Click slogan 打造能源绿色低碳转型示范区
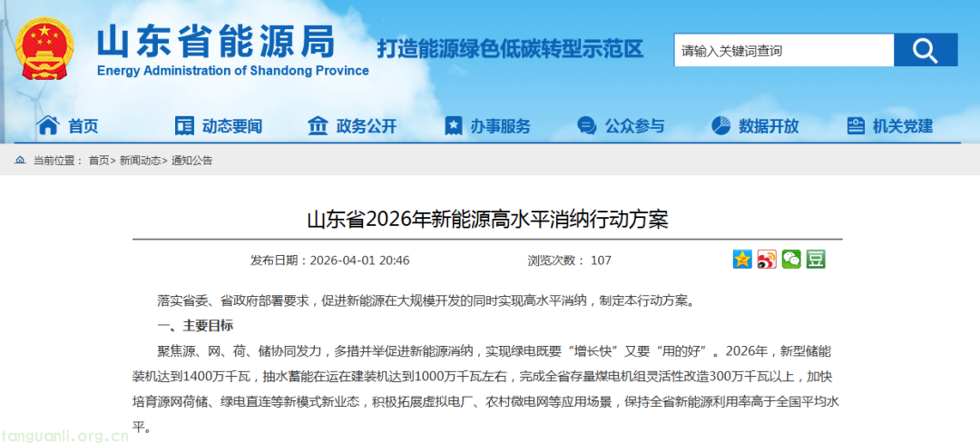This screenshot has height=443, width=980. 510,49
